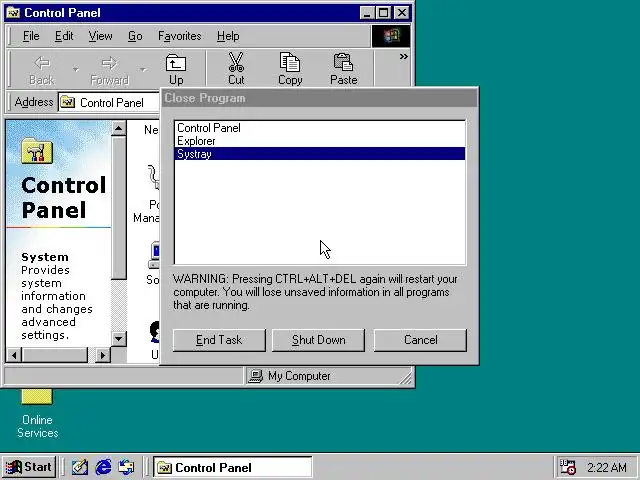Screen dimensions: 640x480
Task: Click the Control Panel title bar icon
Action: (x=13, y=13)
